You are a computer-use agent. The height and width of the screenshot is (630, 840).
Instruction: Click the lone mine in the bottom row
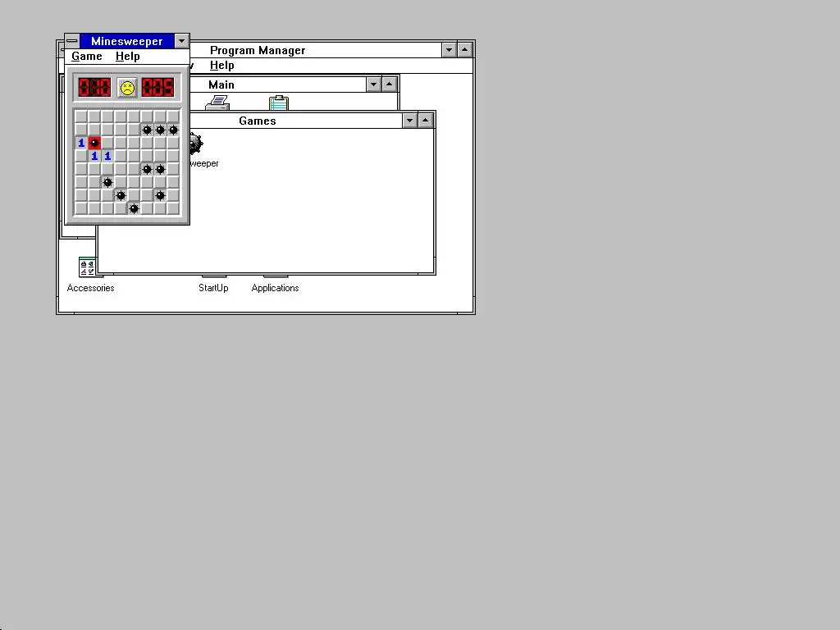(x=134, y=208)
